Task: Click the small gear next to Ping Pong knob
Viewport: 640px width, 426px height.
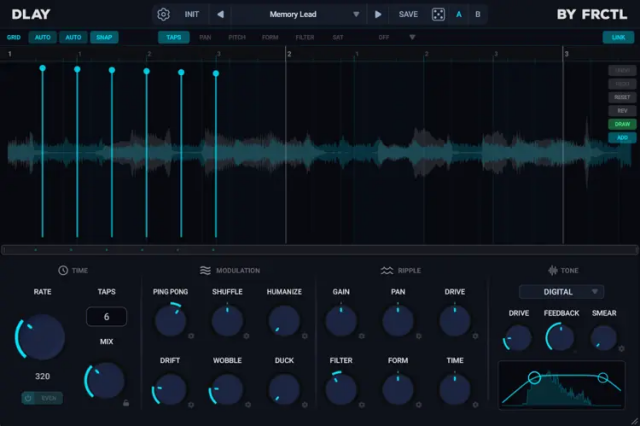Action: [191, 336]
